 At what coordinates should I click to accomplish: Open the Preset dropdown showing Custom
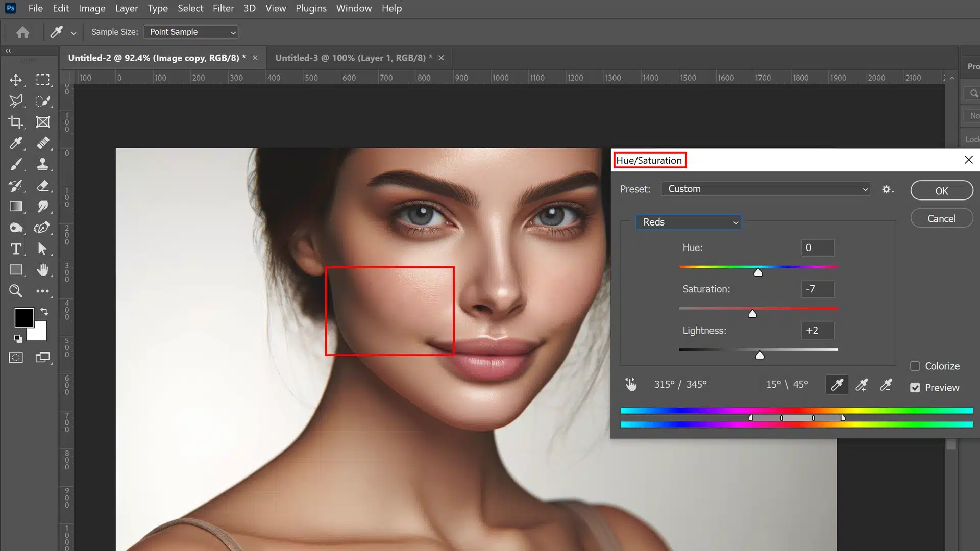click(766, 189)
